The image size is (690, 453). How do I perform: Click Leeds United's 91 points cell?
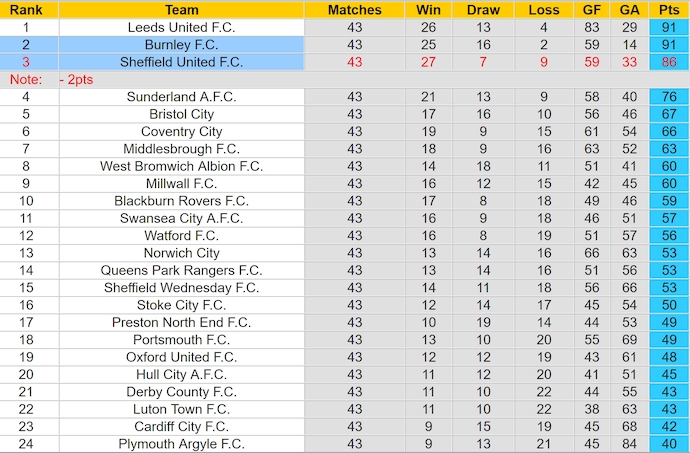(x=668, y=27)
